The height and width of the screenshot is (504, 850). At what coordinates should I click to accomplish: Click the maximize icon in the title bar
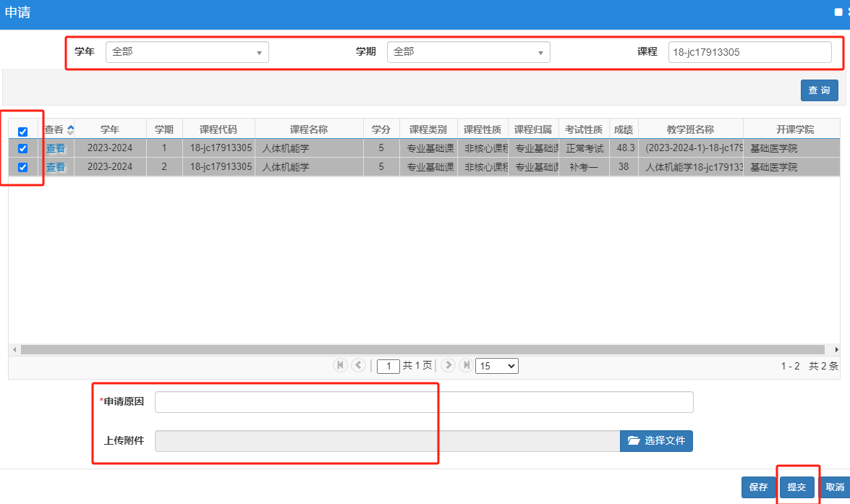[838, 12]
